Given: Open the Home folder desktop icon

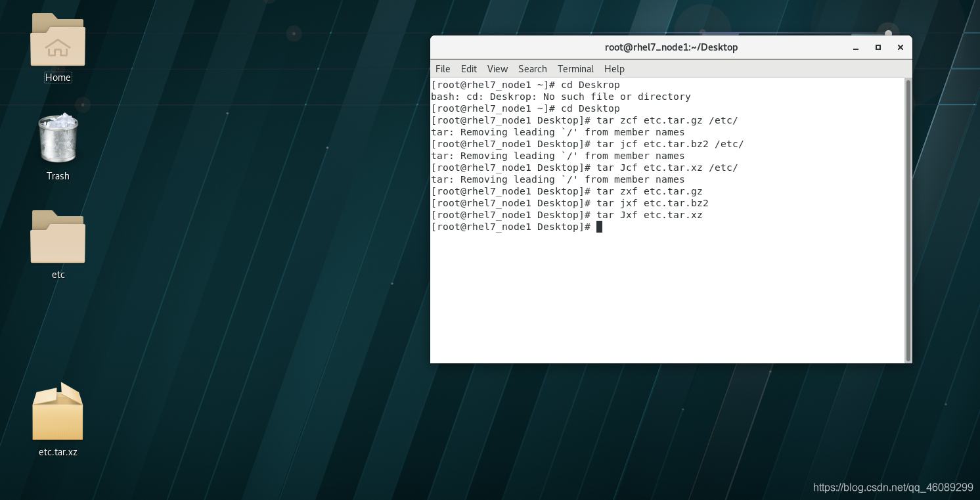Looking at the screenshot, I should click(58, 39).
